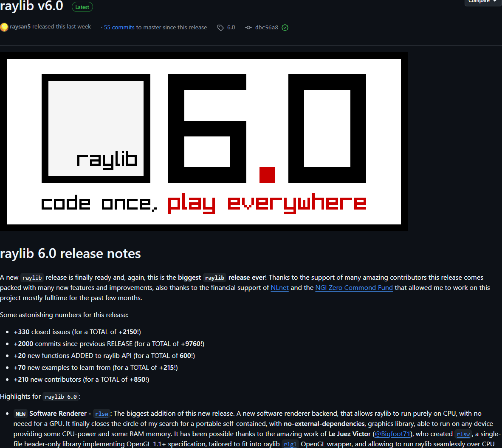This screenshot has height=448, width=502.
Task: Click the raylib 6.0 release notes heading
Action: (x=71, y=253)
